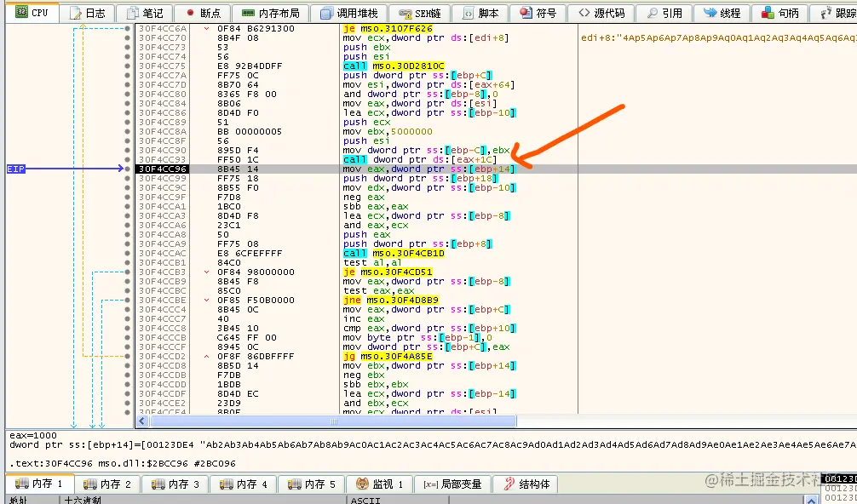This screenshot has height=504, width=857.
Task: Open the 源代码 source tab
Action: (601, 13)
